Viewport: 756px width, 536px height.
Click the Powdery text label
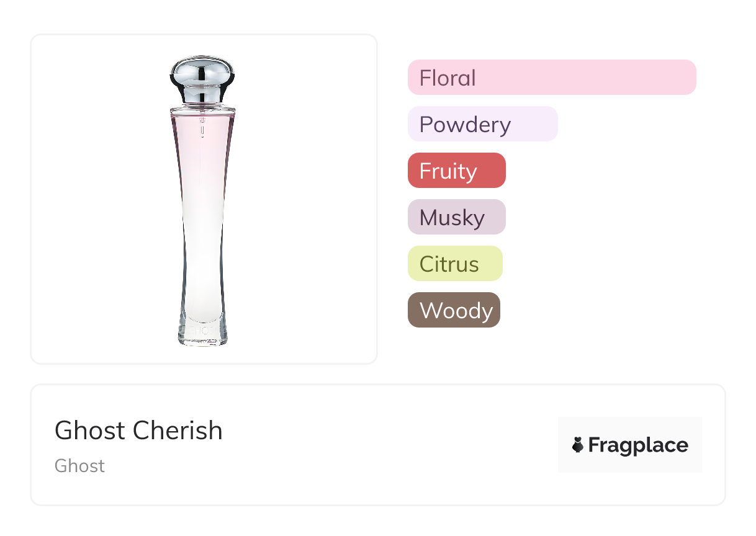[x=465, y=125]
